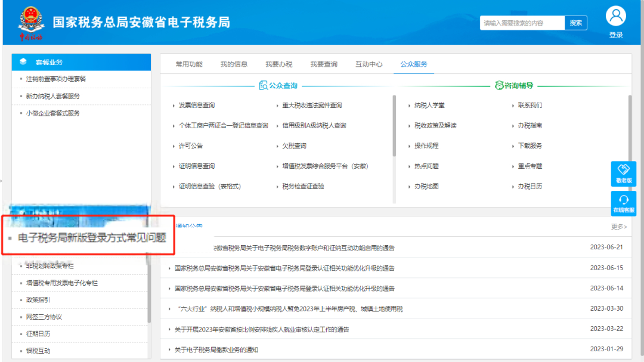Click the login avatar icon
The image size is (644, 362).
pyautogui.click(x=615, y=17)
